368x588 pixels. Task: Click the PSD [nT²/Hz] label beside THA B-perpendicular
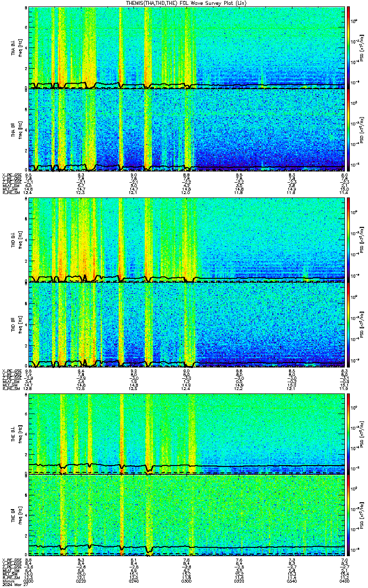362,48
